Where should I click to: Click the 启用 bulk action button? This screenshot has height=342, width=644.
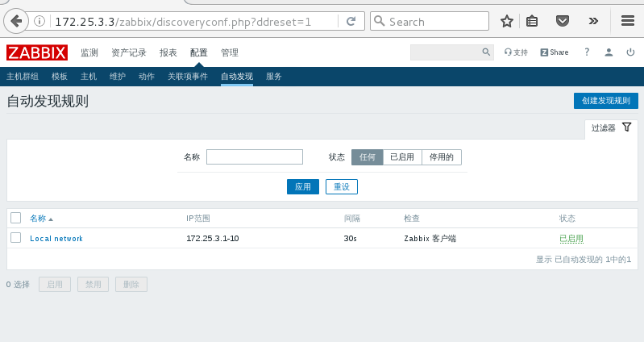(55, 284)
